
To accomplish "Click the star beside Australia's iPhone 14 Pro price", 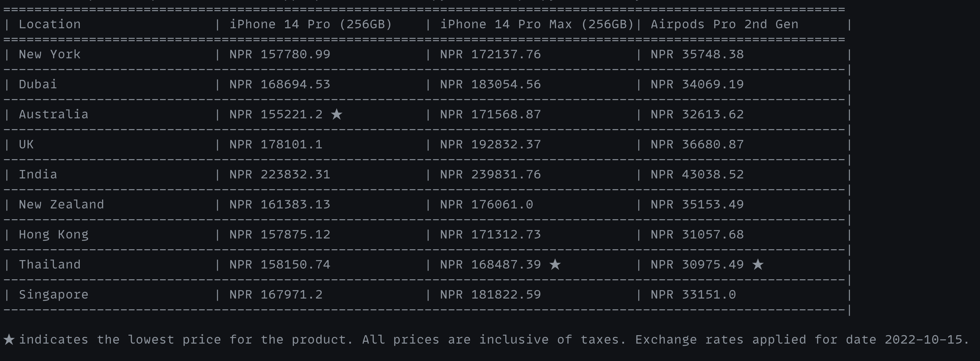I will pos(336,114).
